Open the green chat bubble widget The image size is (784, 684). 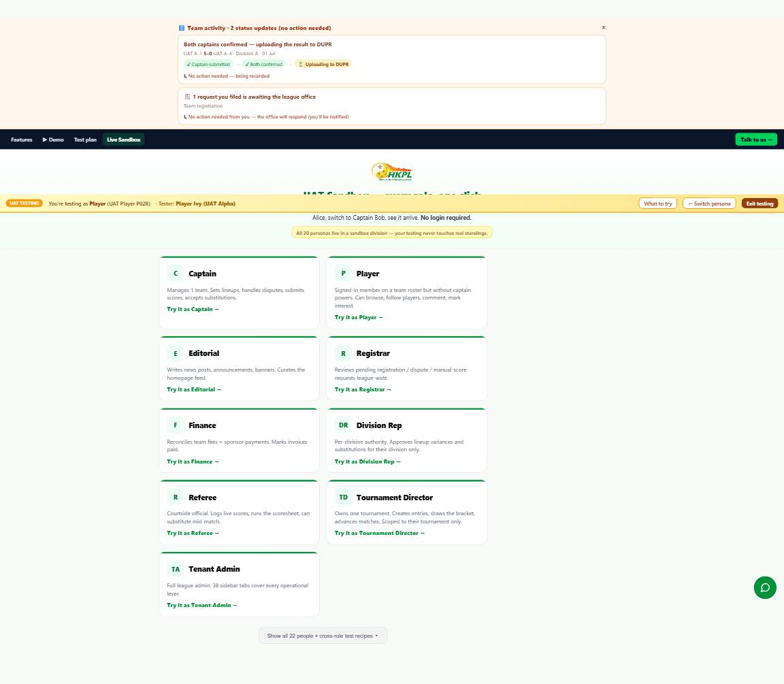click(765, 587)
